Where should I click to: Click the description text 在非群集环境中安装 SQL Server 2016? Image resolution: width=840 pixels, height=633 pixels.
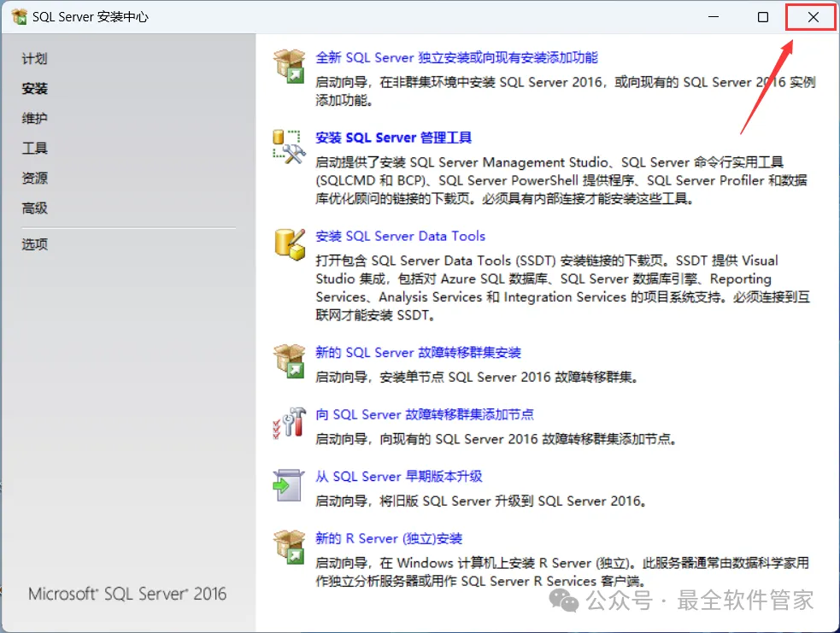(565, 91)
